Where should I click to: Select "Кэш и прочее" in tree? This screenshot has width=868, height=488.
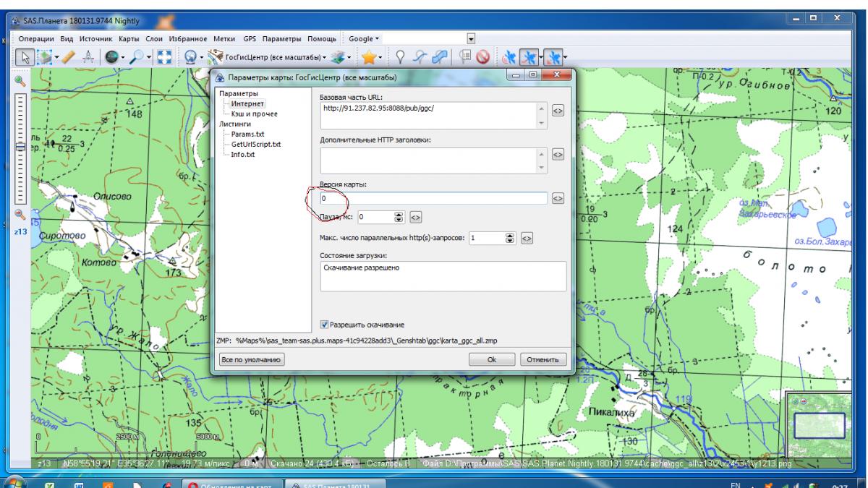click(254, 114)
